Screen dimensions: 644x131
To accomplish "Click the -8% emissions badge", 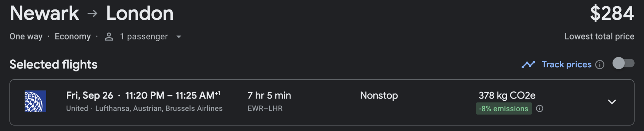I will [504, 109].
